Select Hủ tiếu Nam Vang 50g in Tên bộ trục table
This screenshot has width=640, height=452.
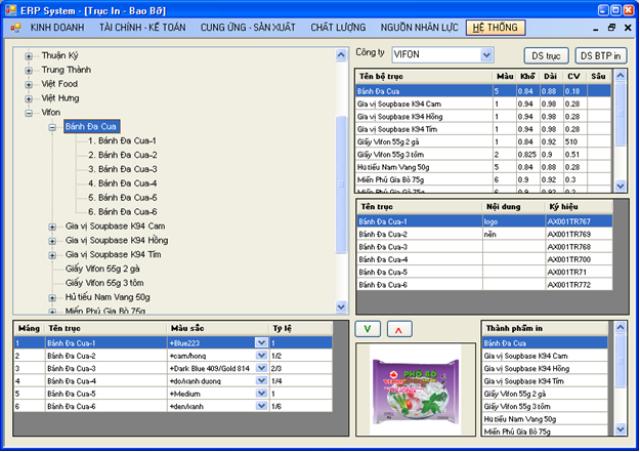(x=483, y=167)
